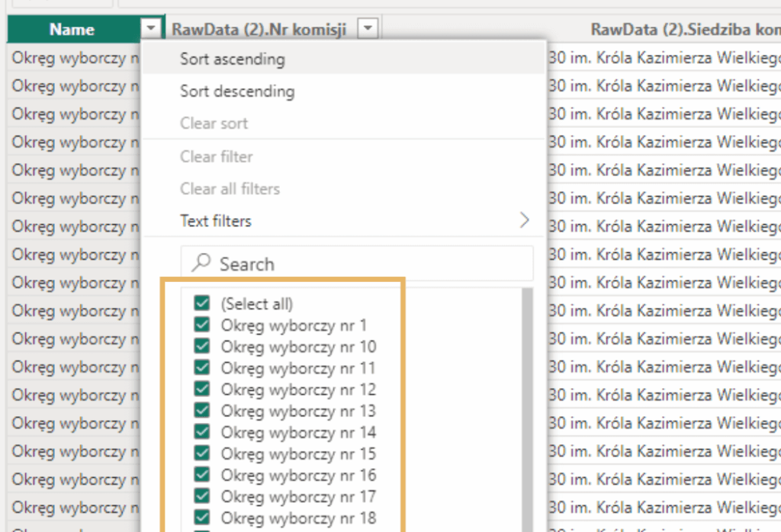The width and height of the screenshot is (781, 532).
Task: Select the Name column header
Action: coord(72,29)
